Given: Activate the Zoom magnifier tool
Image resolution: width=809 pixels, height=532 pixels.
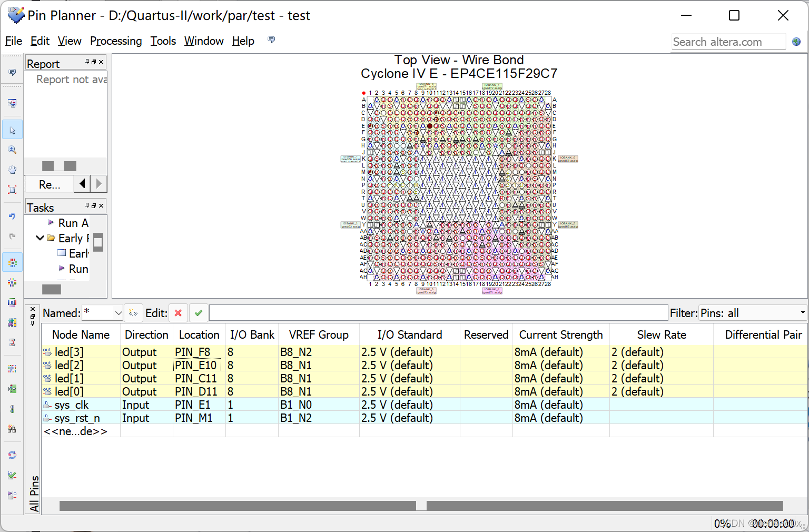Looking at the screenshot, I should (x=12, y=150).
